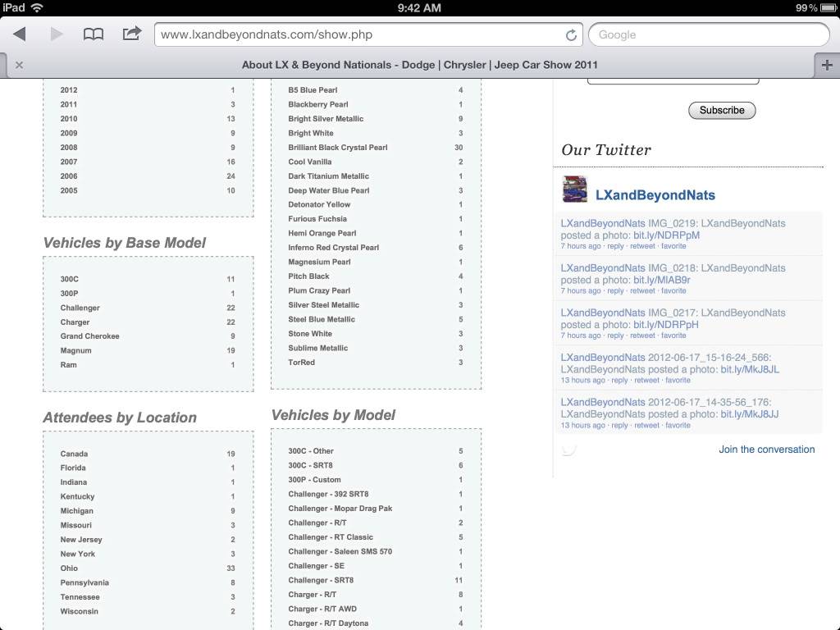Click the Hemi Orange Pearl row
Image resolution: width=840 pixels, height=630 pixels.
point(376,233)
